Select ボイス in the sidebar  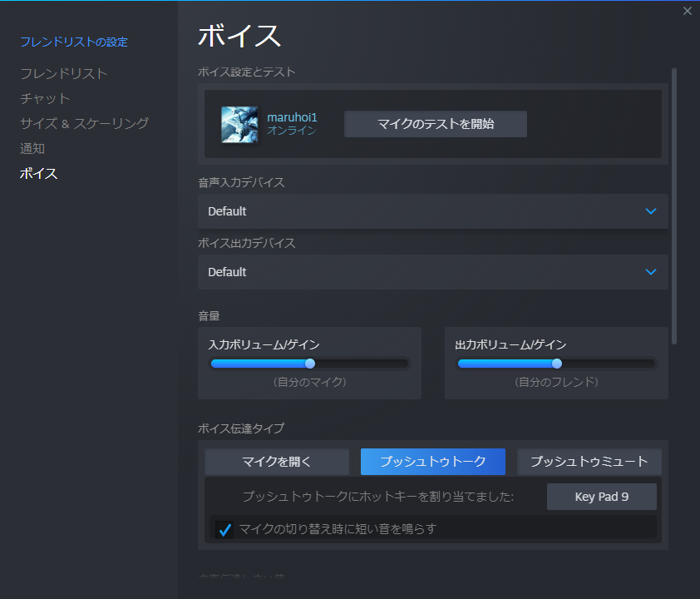coord(39,173)
